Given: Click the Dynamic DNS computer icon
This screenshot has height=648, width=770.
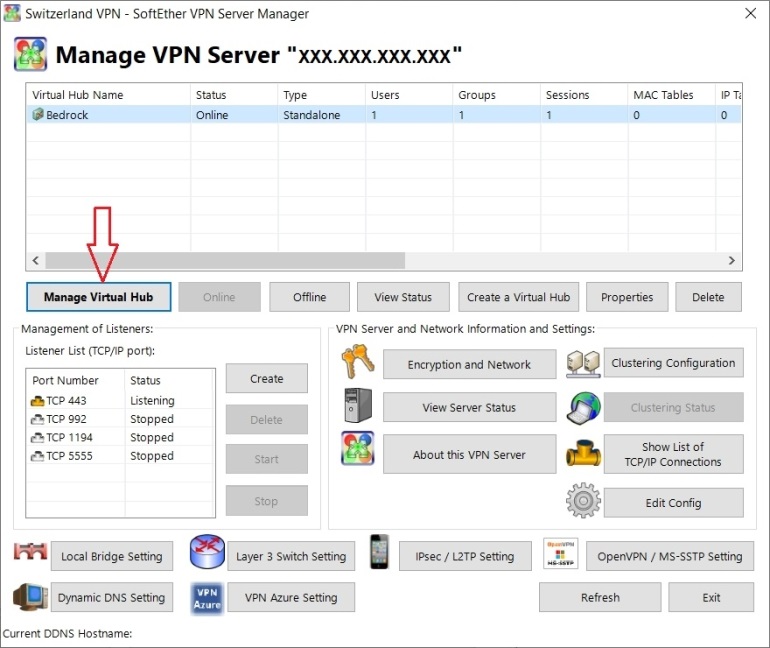Looking at the screenshot, I should tap(30, 597).
